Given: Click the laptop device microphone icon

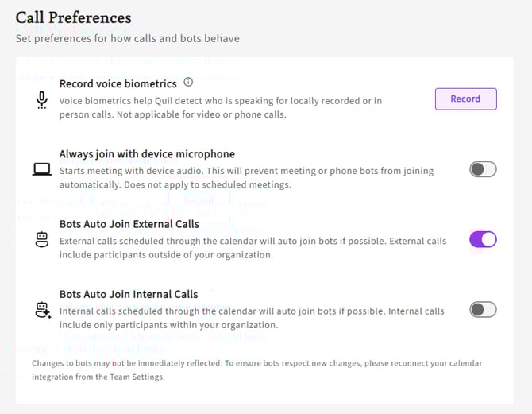Looking at the screenshot, I should tap(42, 169).
